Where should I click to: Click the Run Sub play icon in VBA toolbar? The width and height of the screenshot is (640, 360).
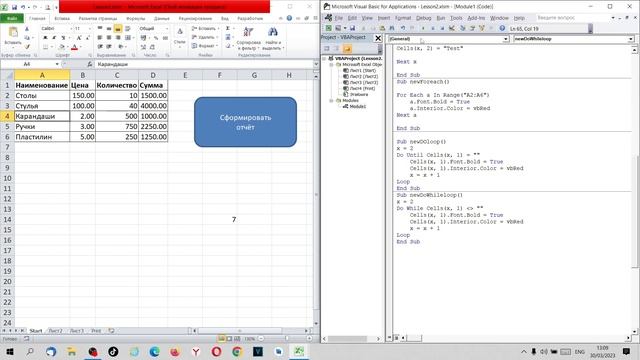[x=423, y=28]
